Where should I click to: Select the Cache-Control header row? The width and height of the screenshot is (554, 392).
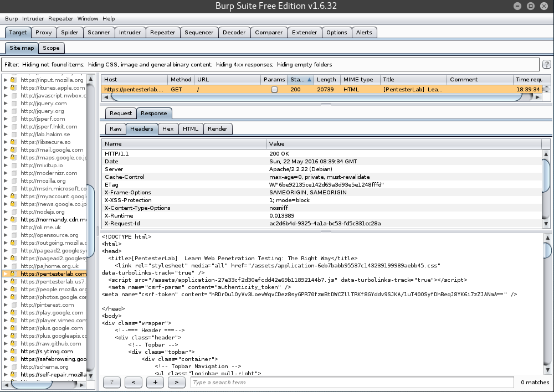pyautogui.click(x=321, y=177)
